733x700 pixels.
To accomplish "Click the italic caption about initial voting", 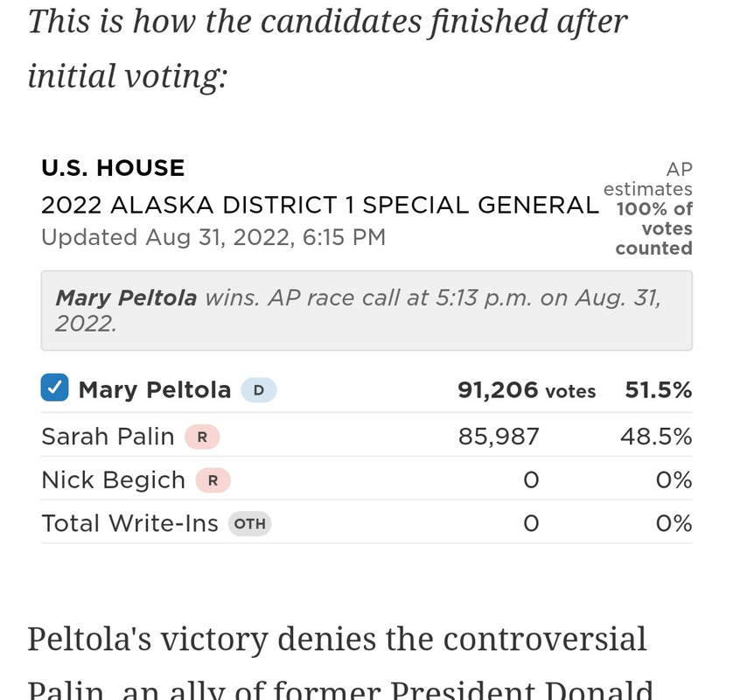I will coord(327,48).
